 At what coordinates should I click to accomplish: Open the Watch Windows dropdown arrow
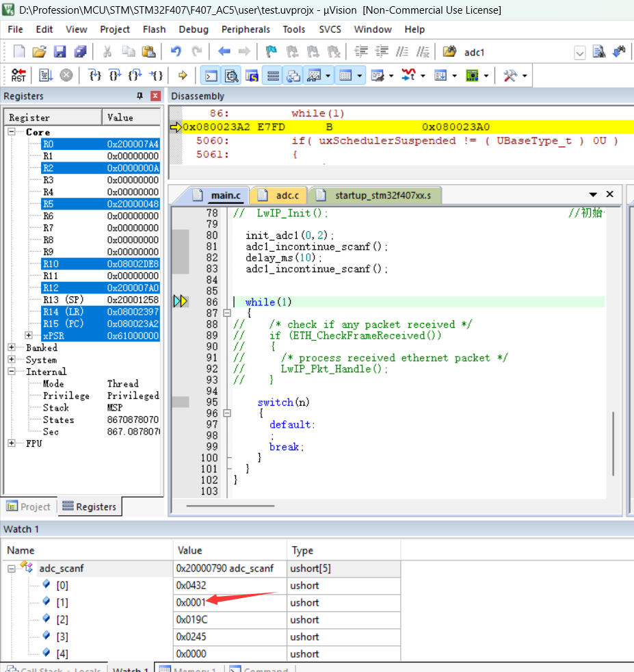coord(328,76)
